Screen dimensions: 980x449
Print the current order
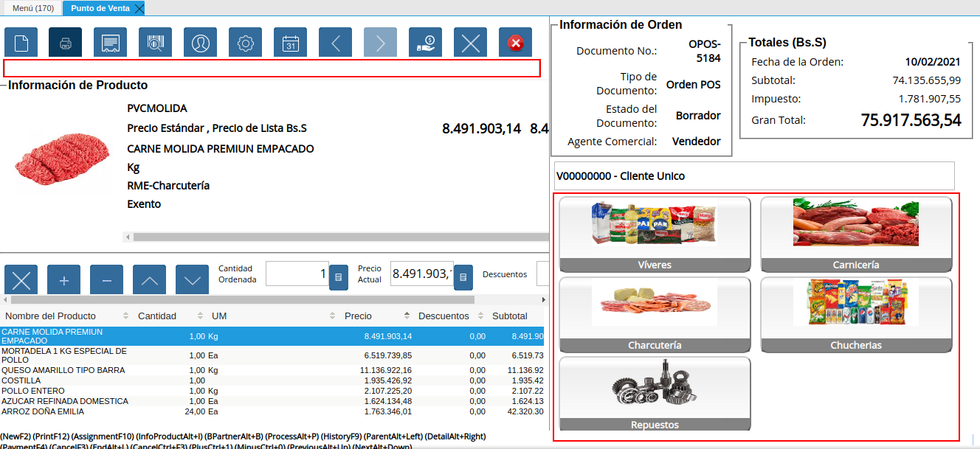point(65,42)
